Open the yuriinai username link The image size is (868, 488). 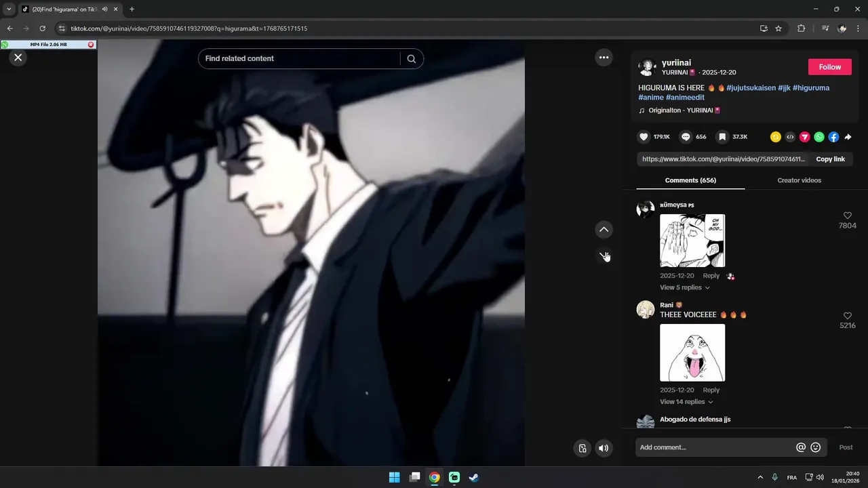(x=676, y=63)
